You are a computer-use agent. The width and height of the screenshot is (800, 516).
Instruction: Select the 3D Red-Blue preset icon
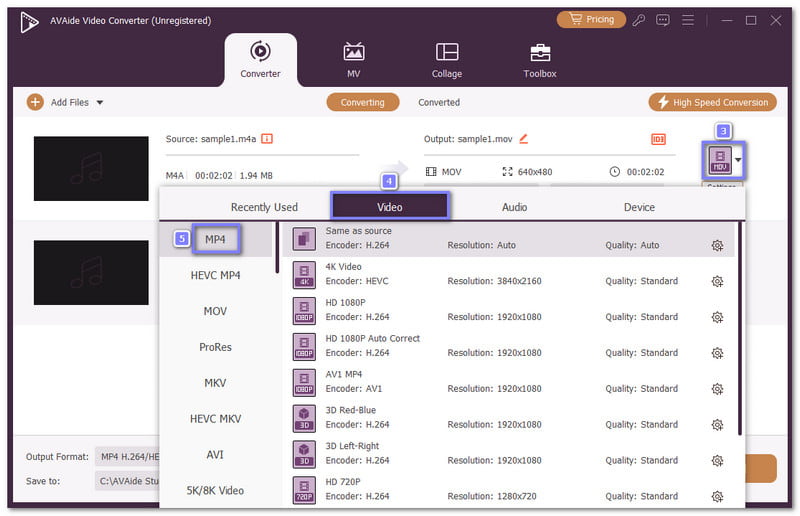(x=304, y=418)
